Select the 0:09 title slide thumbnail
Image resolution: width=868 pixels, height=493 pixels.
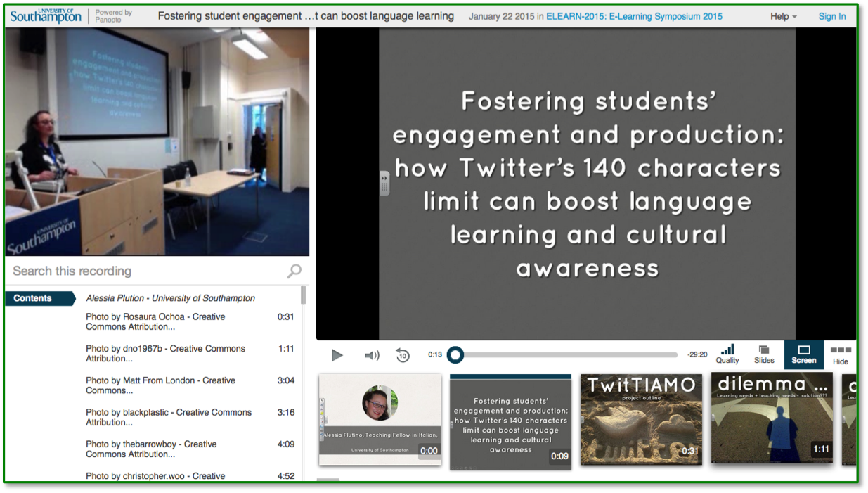[x=510, y=422]
